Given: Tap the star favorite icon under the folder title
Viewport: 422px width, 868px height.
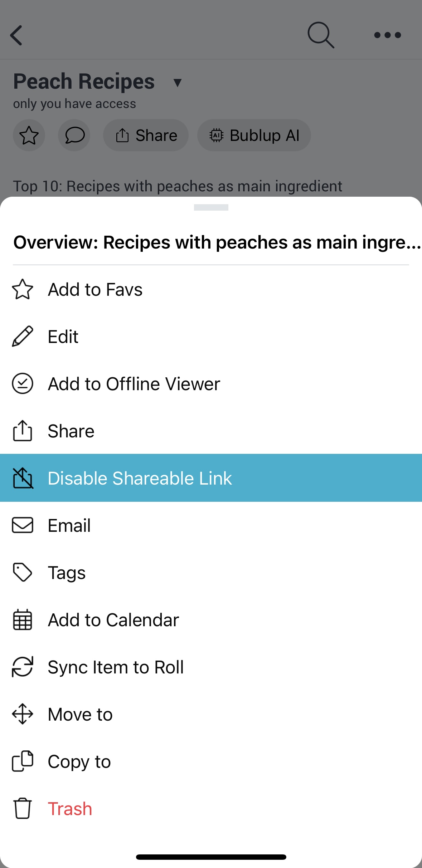Looking at the screenshot, I should pyautogui.click(x=29, y=135).
